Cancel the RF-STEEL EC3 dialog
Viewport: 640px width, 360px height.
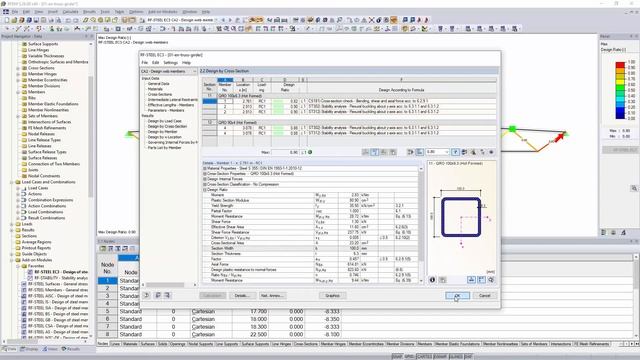click(x=484, y=295)
